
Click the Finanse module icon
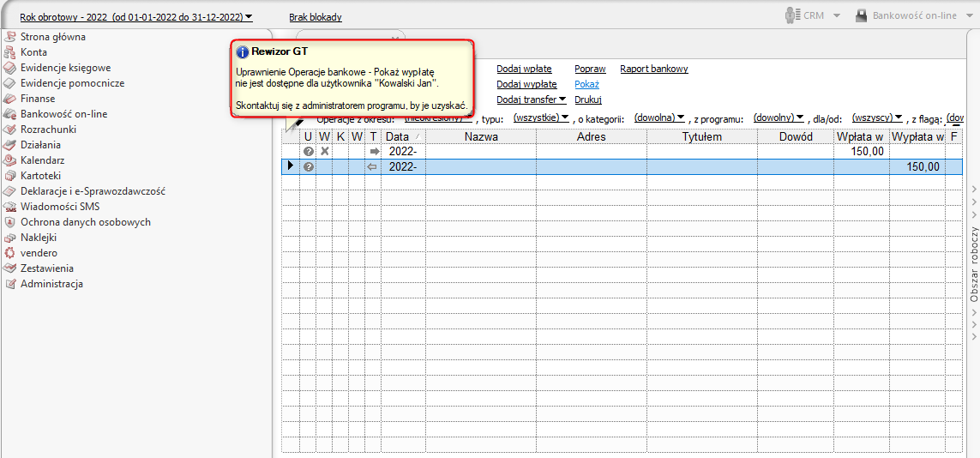tap(9, 99)
